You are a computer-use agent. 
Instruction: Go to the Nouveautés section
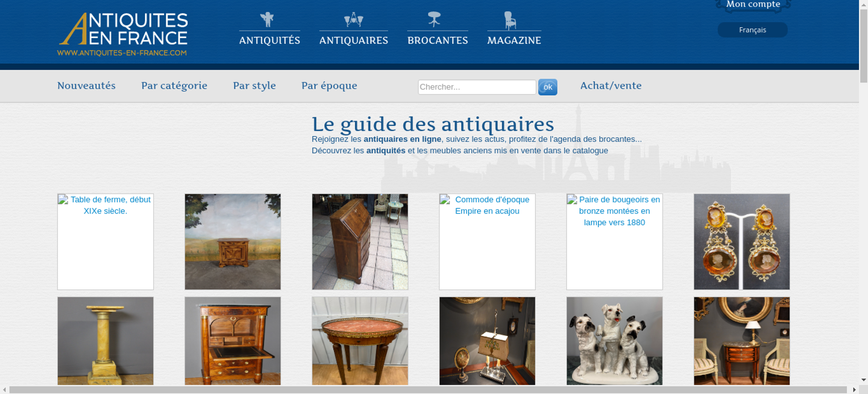tap(86, 85)
